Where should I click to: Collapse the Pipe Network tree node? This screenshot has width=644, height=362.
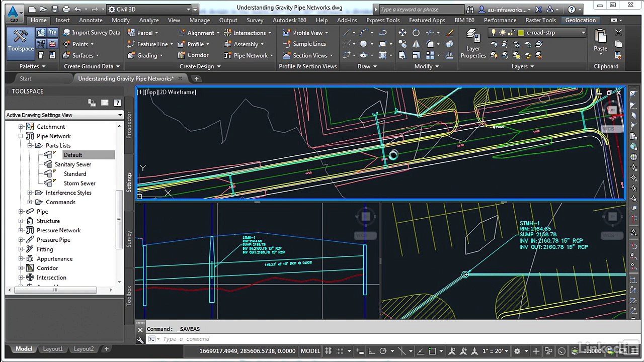tap(21, 136)
